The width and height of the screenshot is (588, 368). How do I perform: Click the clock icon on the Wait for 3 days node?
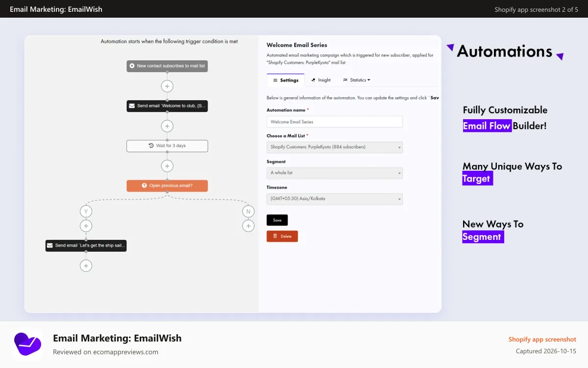[x=151, y=146]
